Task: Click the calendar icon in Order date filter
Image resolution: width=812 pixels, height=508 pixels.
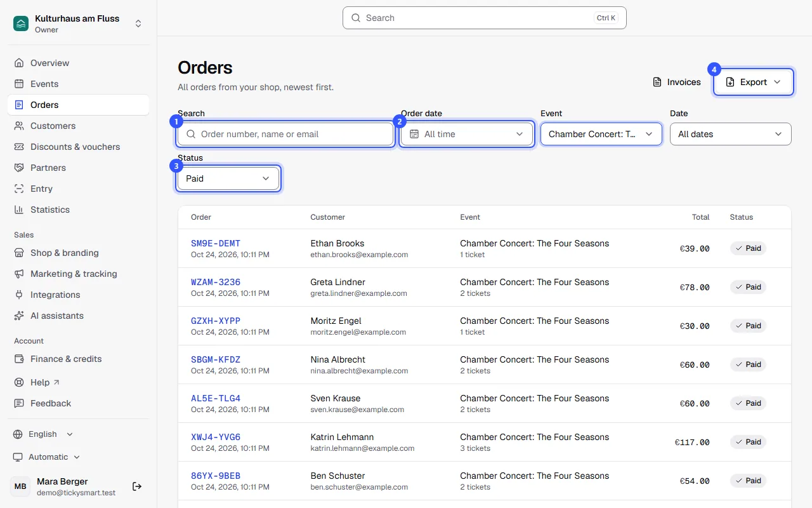Action: [x=414, y=134]
